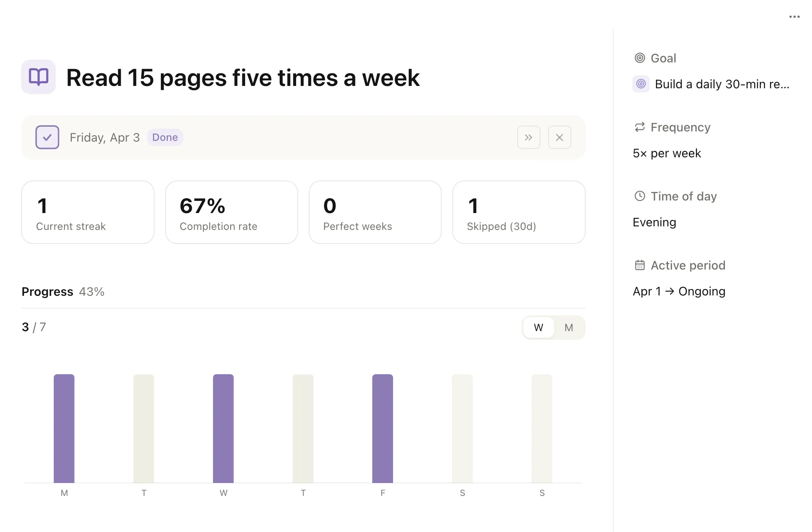
Task: Uncheck the Friday, Apr 3 checkbox
Action: 47,137
